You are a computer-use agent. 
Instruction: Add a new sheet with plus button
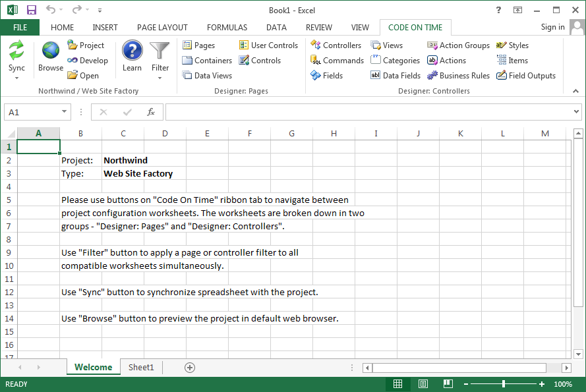click(190, 368)
